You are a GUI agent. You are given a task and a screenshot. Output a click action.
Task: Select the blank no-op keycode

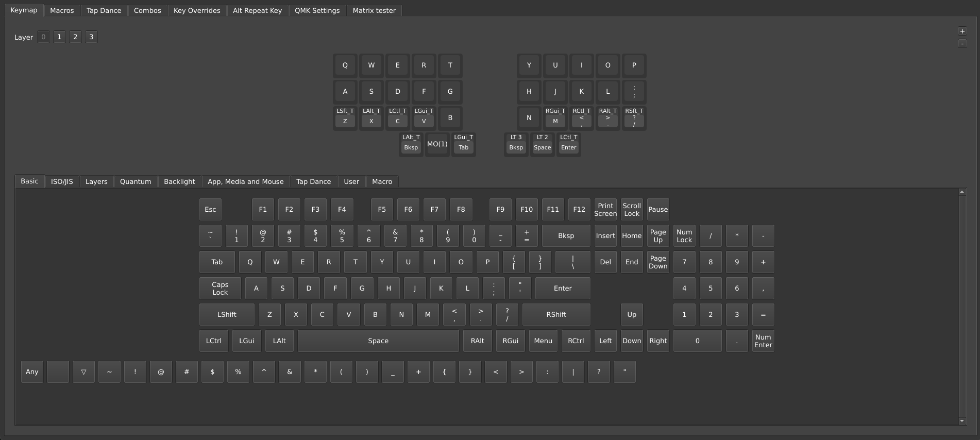click(x=58, y=371)
